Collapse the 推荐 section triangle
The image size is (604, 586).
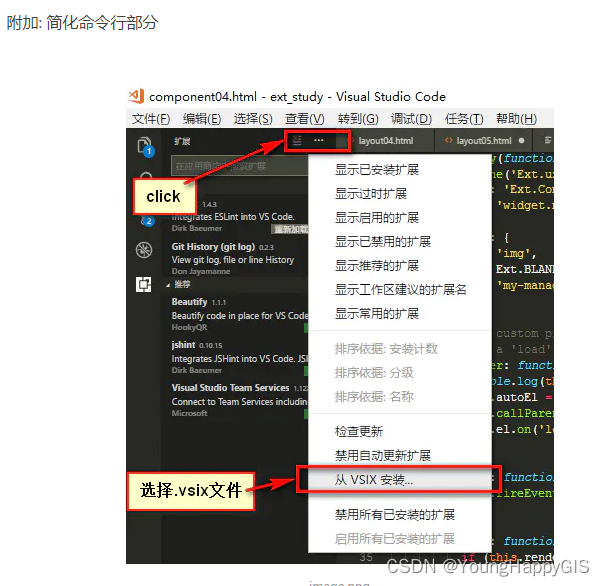(168, 285)
